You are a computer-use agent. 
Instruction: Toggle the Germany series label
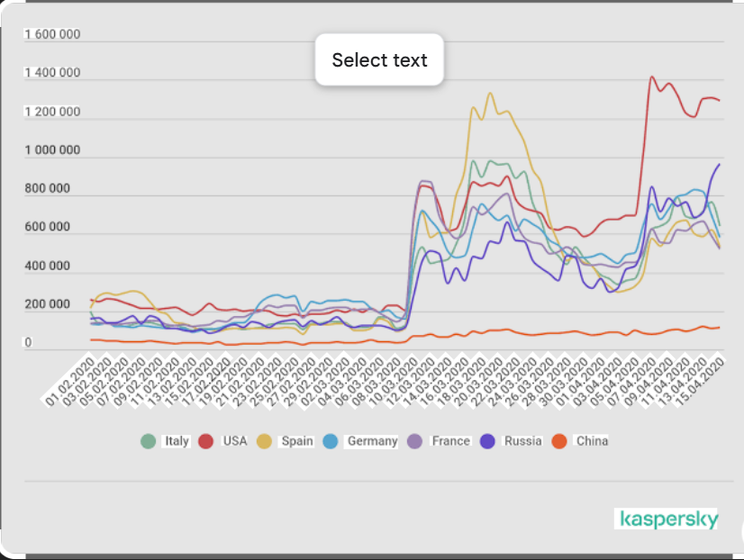tap(372, 441)
